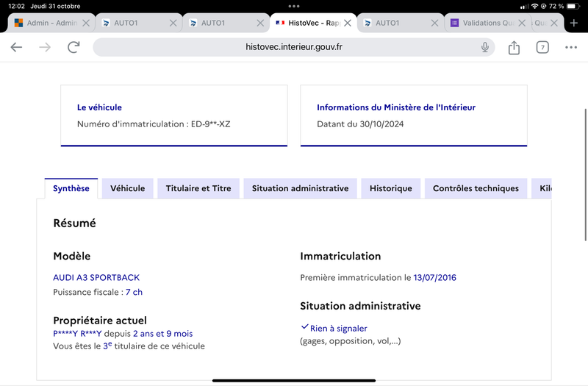This screenshot has height=386, width=588.
Task: Click the '2 ans et 9 mois' duration
Action: point(162,334)
